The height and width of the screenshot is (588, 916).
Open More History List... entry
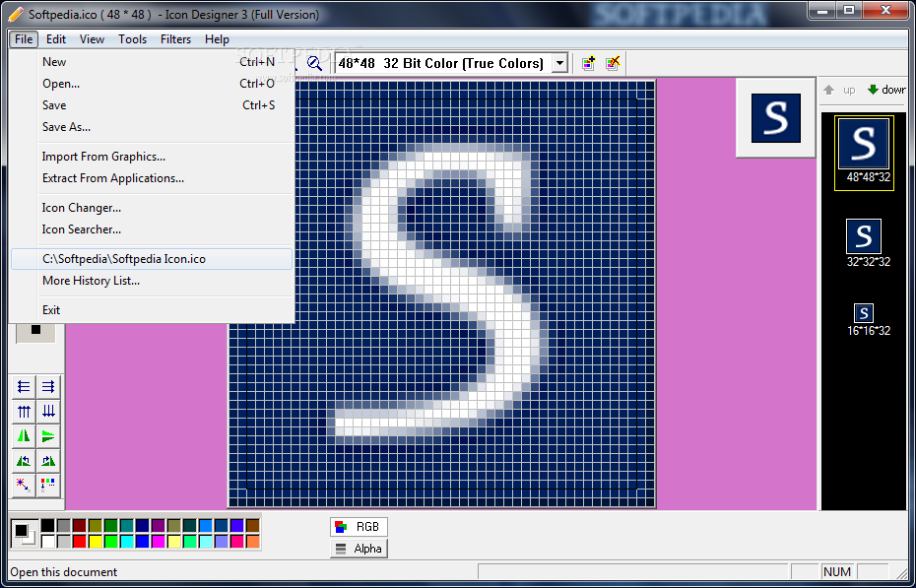[x=152, y=281]
